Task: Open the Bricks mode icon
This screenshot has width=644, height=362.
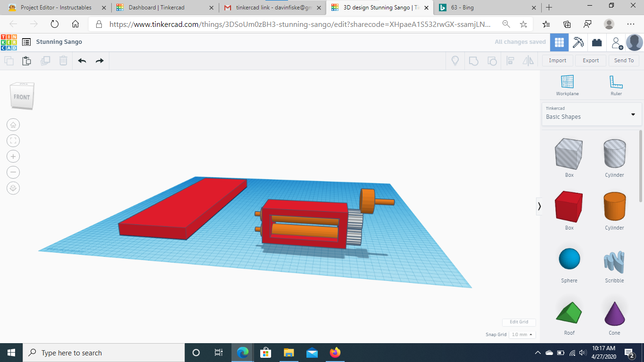Action: point(597,42)
